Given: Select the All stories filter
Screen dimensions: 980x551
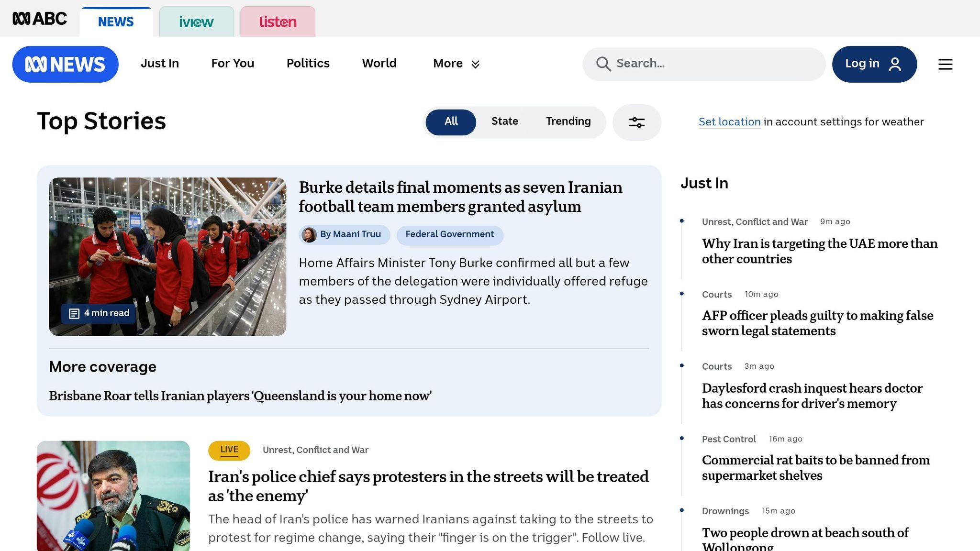Looking at the screenshot, I should pyautogui.click(x=451, y=122).
